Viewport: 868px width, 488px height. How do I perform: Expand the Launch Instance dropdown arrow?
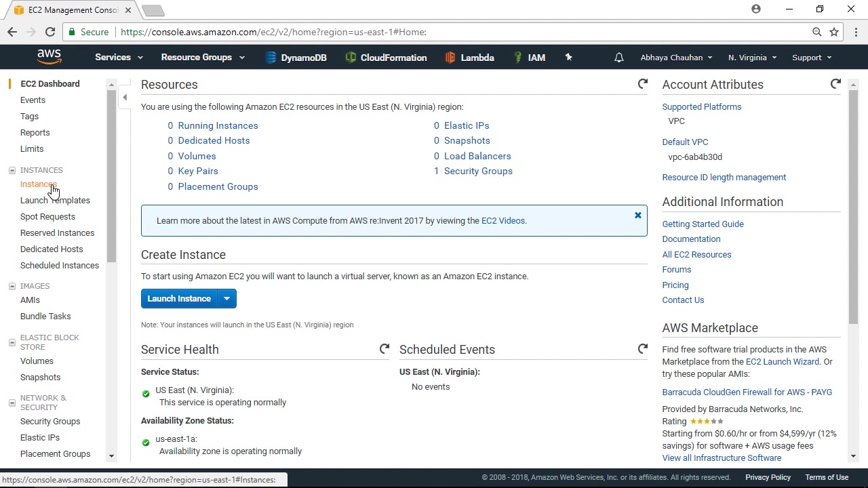pyautogui.click(x=226, y=298)
